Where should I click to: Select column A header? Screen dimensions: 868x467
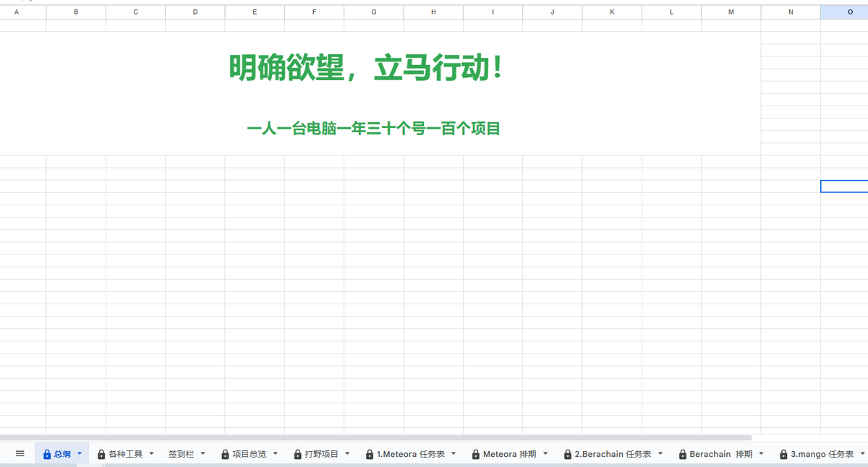pyautogui.click(x=23, y=12)
